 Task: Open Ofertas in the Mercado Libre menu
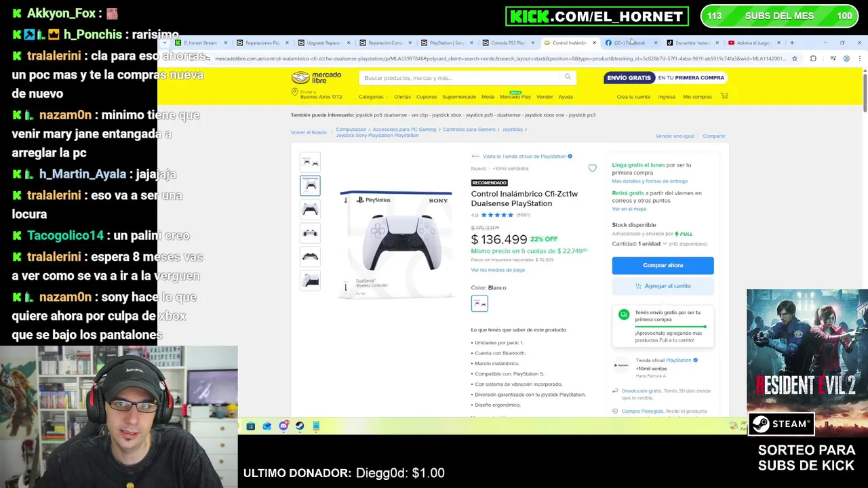403,97
